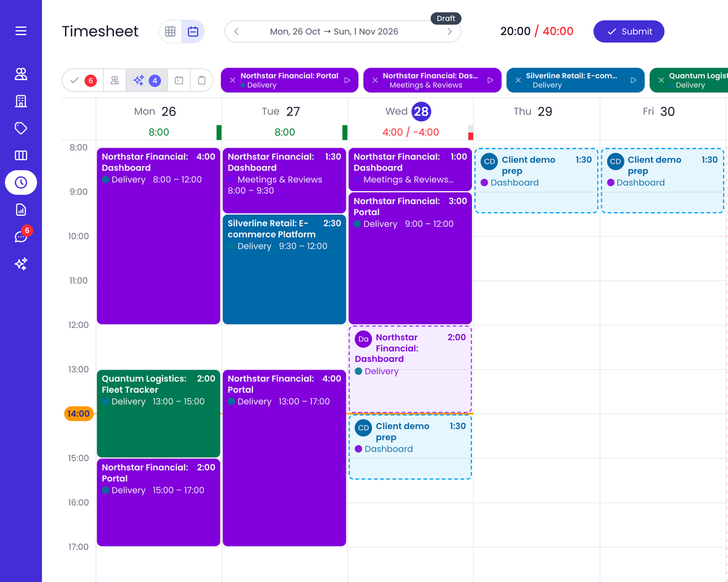Open the board columns icon in the sidebar

21,155
